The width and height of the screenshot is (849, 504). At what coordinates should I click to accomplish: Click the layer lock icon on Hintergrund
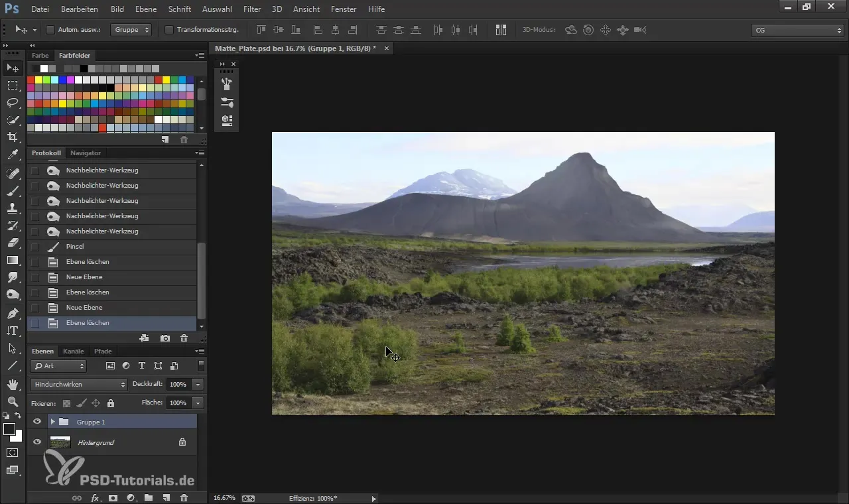[x=182, y=442]
